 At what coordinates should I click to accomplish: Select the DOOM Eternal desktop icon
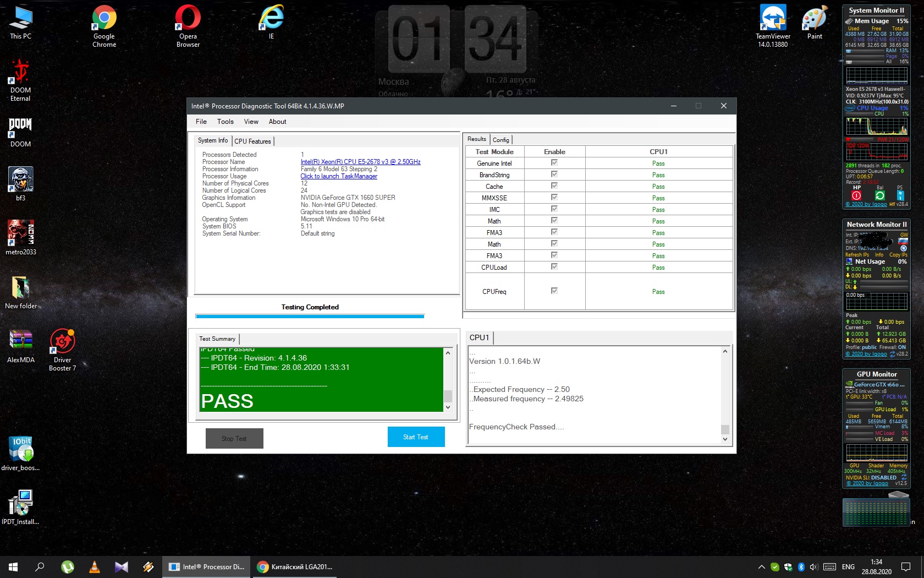(20, 80)
